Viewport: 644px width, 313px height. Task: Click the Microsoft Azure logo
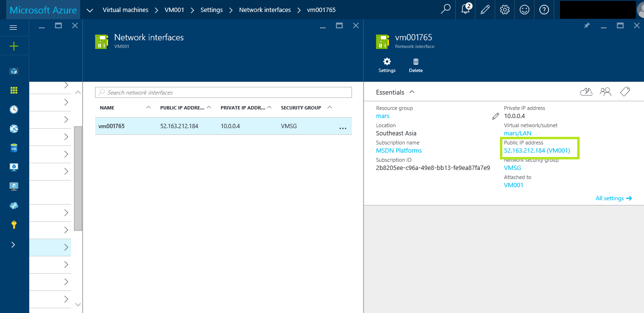43,10
